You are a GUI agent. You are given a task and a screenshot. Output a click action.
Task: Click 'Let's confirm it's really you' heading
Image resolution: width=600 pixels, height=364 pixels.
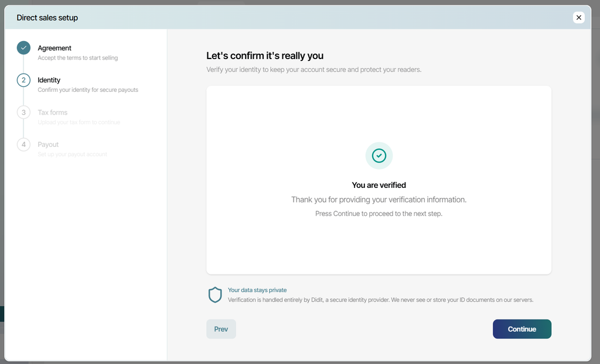(265, 56)
